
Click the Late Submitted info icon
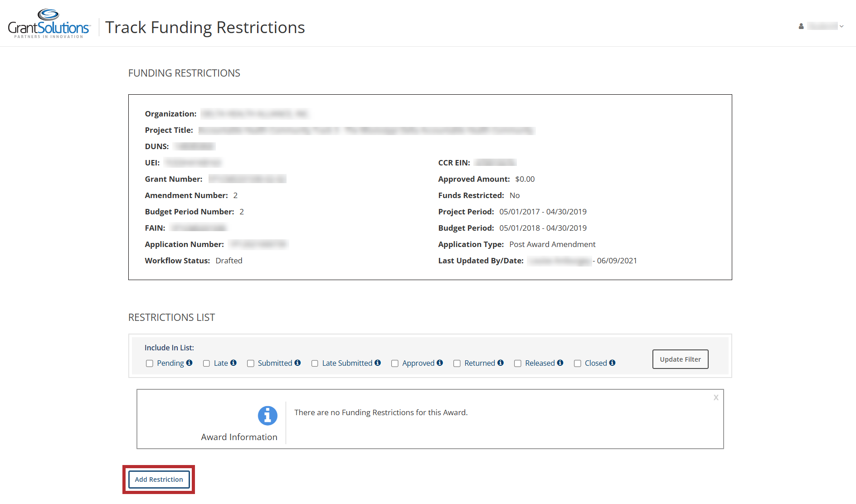[x=378, y=363]
